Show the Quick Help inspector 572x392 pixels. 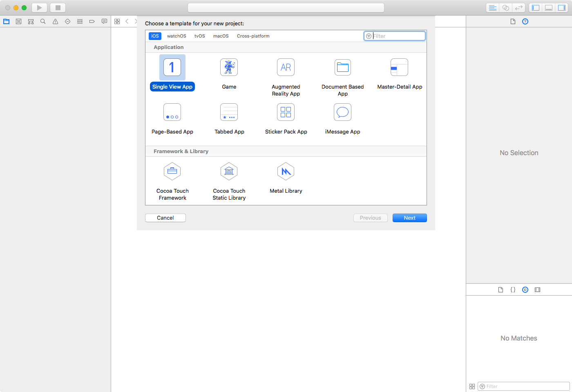(x=525, y=21)
